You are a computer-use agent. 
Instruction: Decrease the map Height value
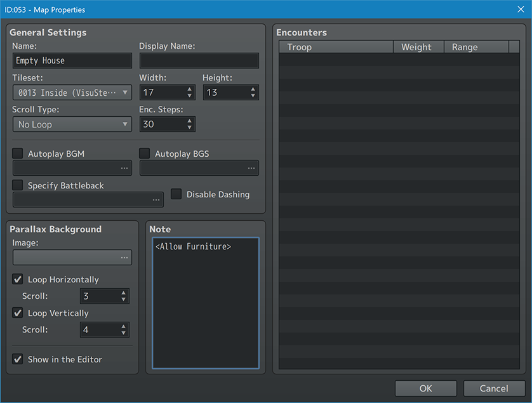253,96
